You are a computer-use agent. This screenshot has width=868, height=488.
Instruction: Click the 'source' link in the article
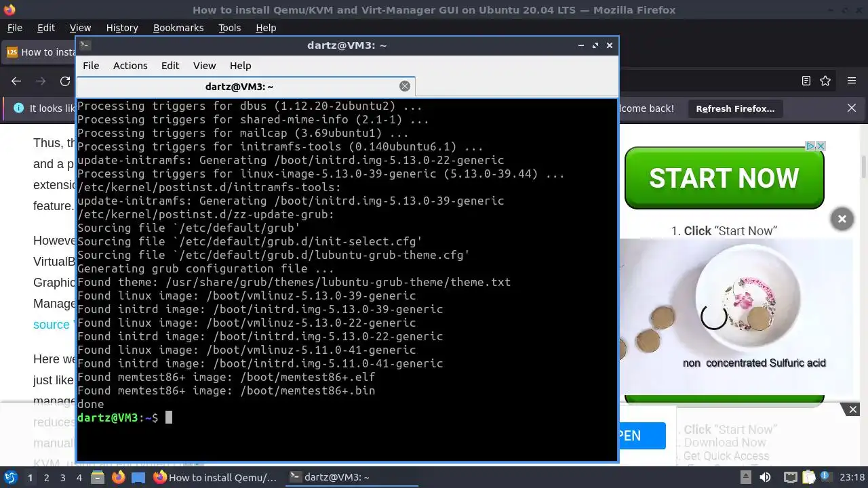[x=52, y=325]
